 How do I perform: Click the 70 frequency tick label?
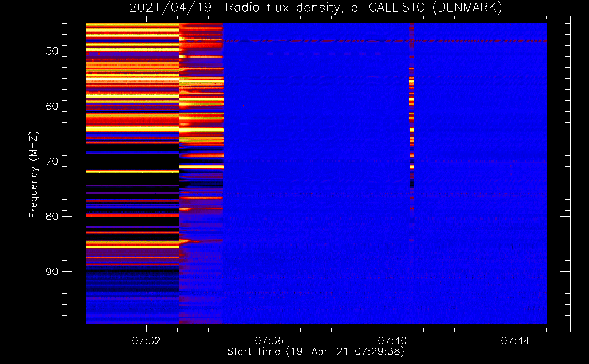click(x=52, y=161)
